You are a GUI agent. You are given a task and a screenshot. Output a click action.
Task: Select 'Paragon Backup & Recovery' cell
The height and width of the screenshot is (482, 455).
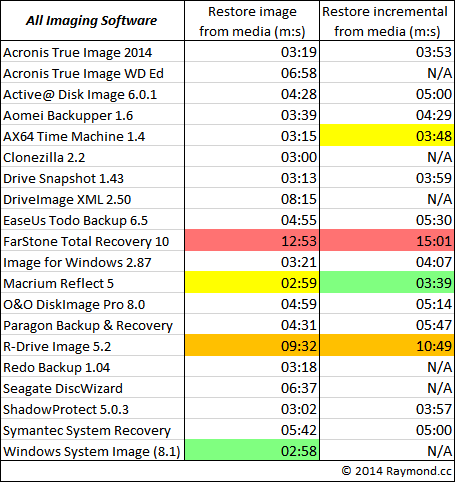pos(93,325)
